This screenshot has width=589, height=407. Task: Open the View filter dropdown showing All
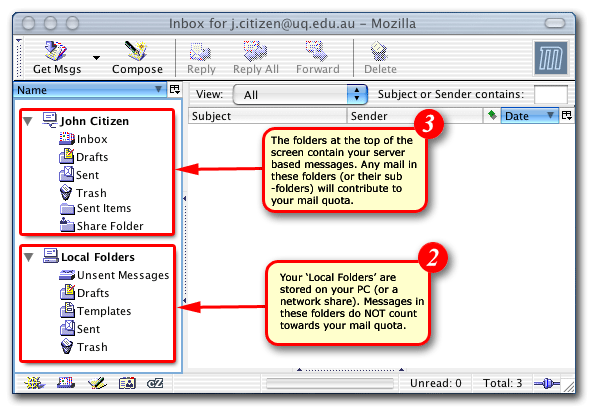pyautogui.click(x=300, y=94)
